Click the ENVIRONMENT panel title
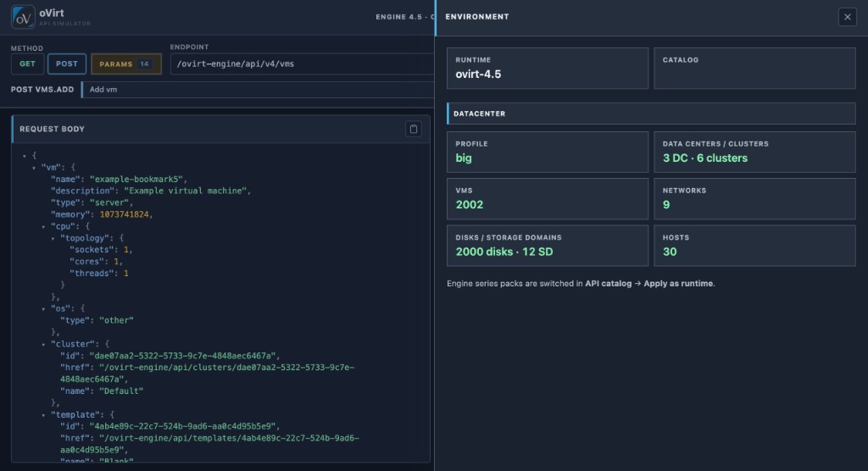 pyautogui.click(x=477, y=17)
